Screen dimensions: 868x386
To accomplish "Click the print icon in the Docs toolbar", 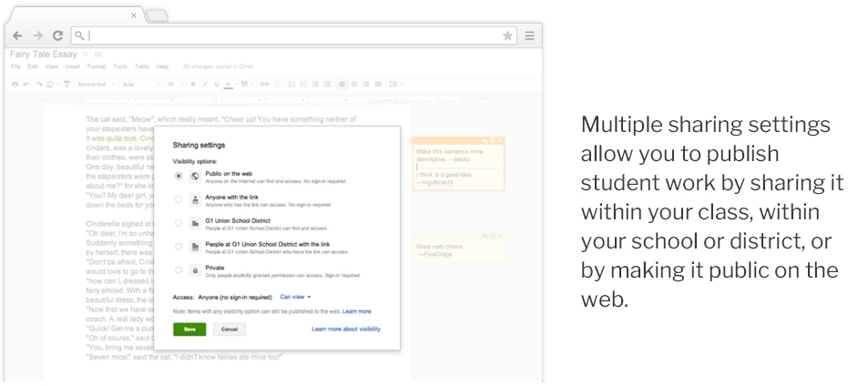I will pyautogui.click(x=15, y=85).
